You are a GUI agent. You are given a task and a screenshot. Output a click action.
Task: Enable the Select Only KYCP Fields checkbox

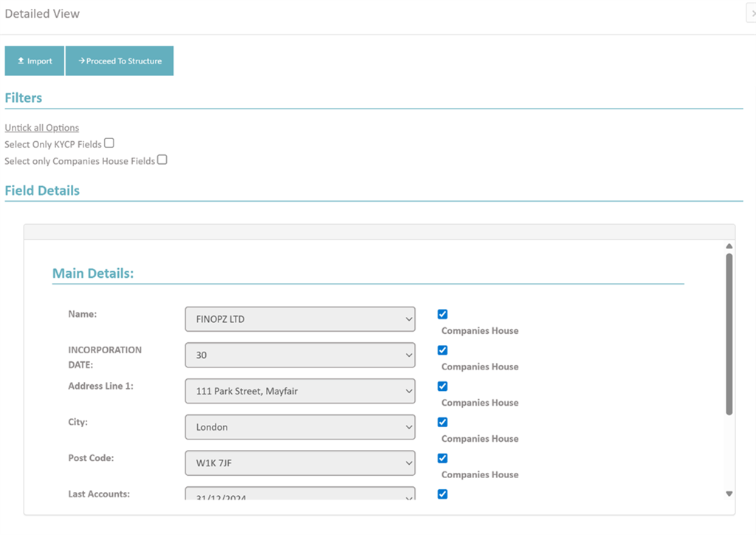coord(109,143)
